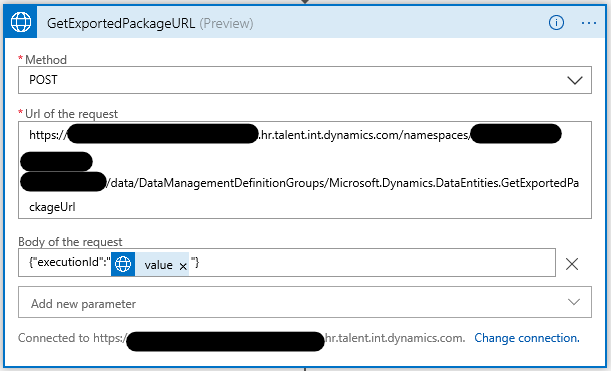Remove the Body of the request parameter
This screenshot has width=611, height=371.
click(x=572, y=264)
